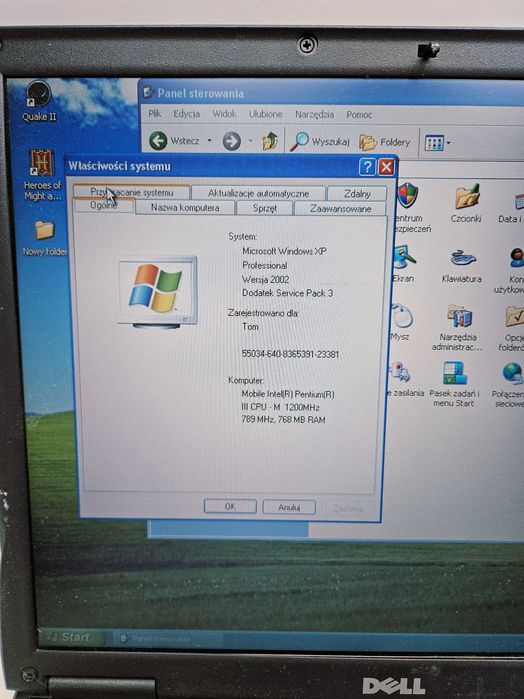Click the Mobile Intel(R) Pentium(R) text
This screenshot has height=699, width=524.
point(288,394)
